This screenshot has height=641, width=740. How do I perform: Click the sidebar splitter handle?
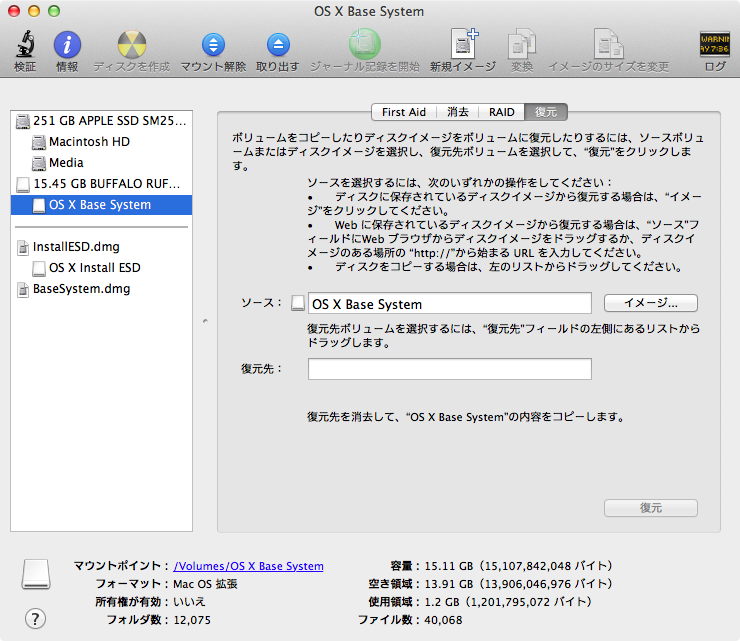click(205, 321)
